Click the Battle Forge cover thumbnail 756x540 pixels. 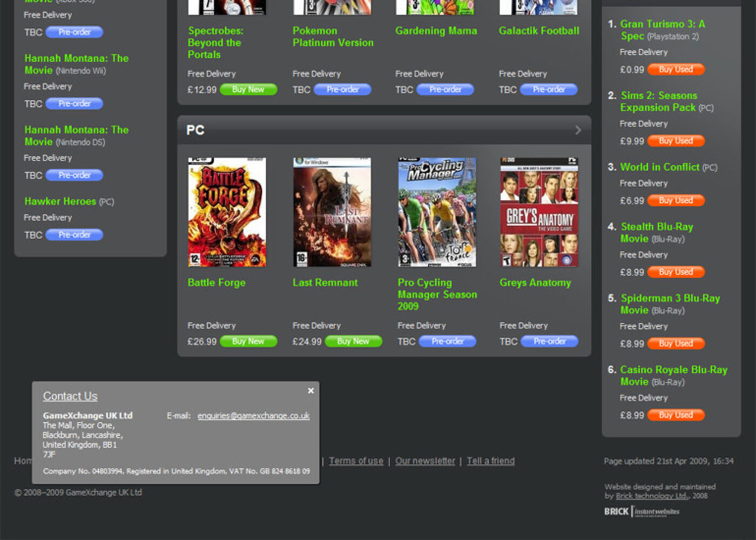(227, 212)
